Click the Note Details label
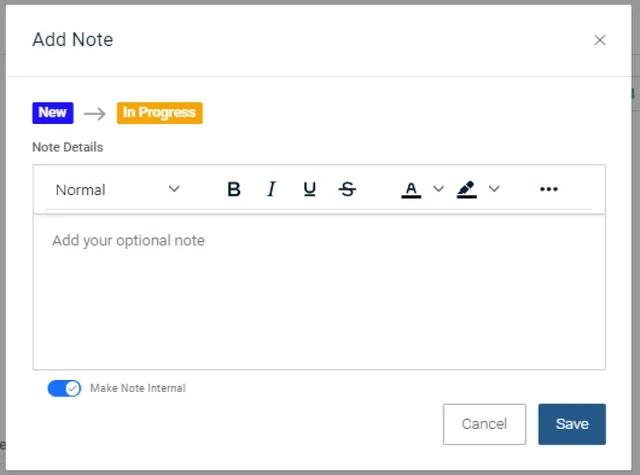 68,147
